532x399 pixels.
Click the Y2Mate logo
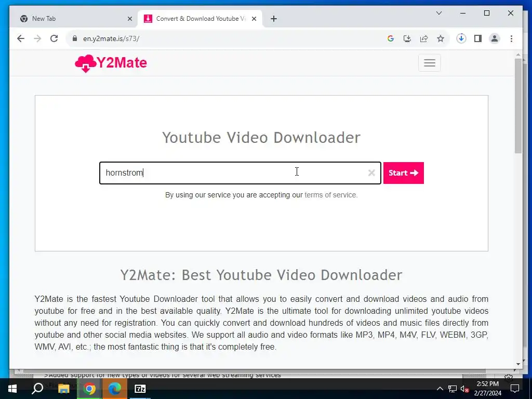tap(111, 63)
